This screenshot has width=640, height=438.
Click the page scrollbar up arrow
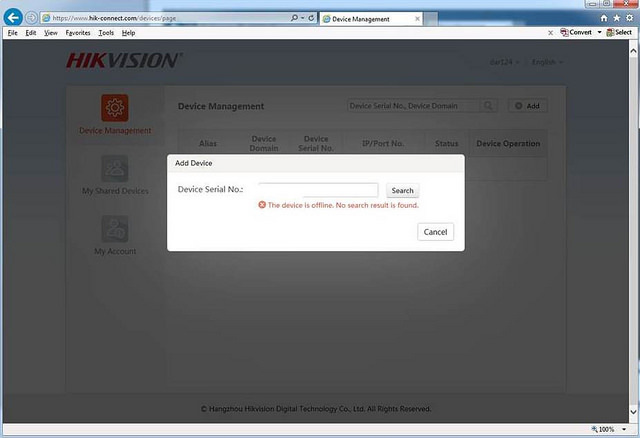(x=633, y=51)
